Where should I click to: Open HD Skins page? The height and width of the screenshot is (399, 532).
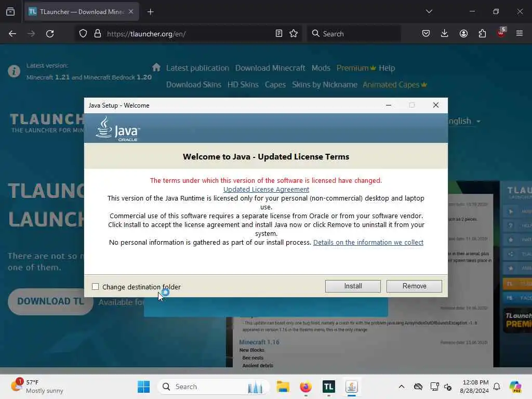click(x=243, y=85)
